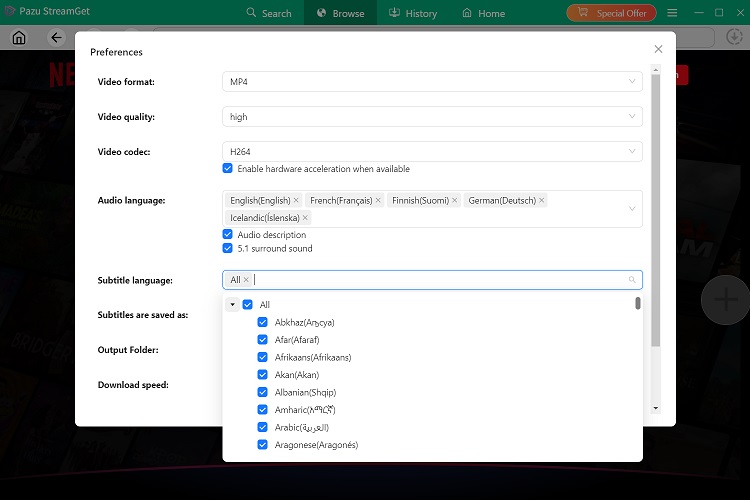Screen dimensions: 750x500
Task: Switch to the Search tab
Action: (269, 13)
